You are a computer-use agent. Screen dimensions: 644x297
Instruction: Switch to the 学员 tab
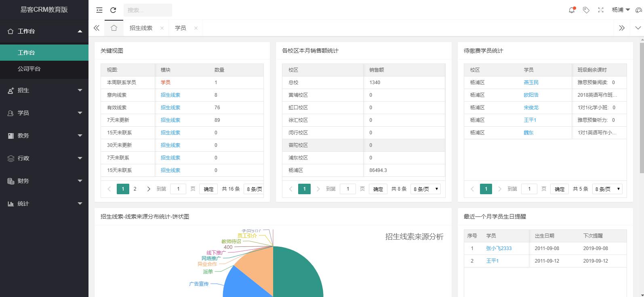[x=181, y=28]
